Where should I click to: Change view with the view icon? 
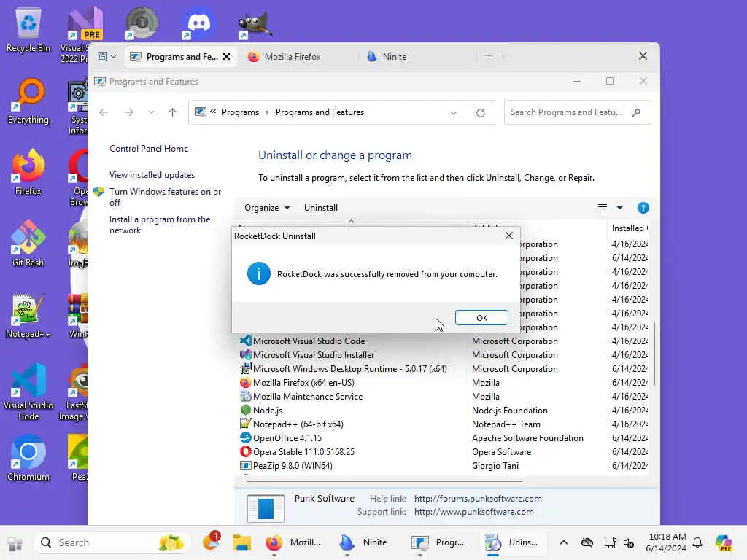[x=602, y=208]
